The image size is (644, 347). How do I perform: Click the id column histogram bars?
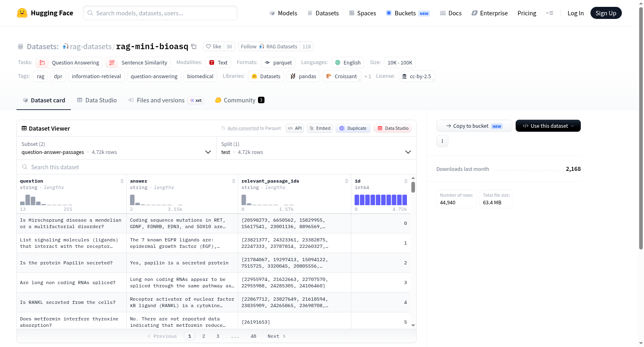pyautogui.click(x=381, y=200)
